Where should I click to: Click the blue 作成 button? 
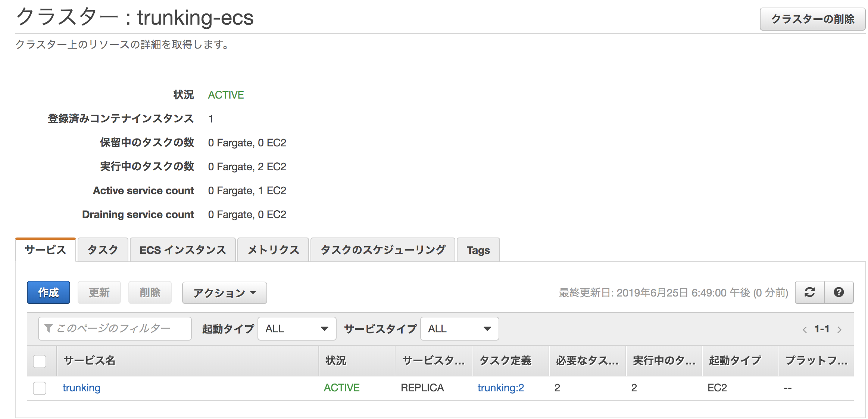[49, 292]
